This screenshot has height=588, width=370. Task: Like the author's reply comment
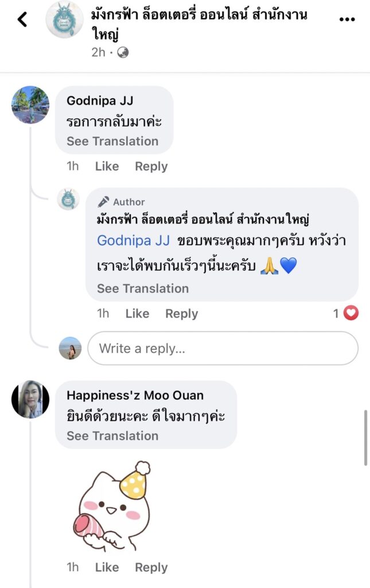pos(137,314)
